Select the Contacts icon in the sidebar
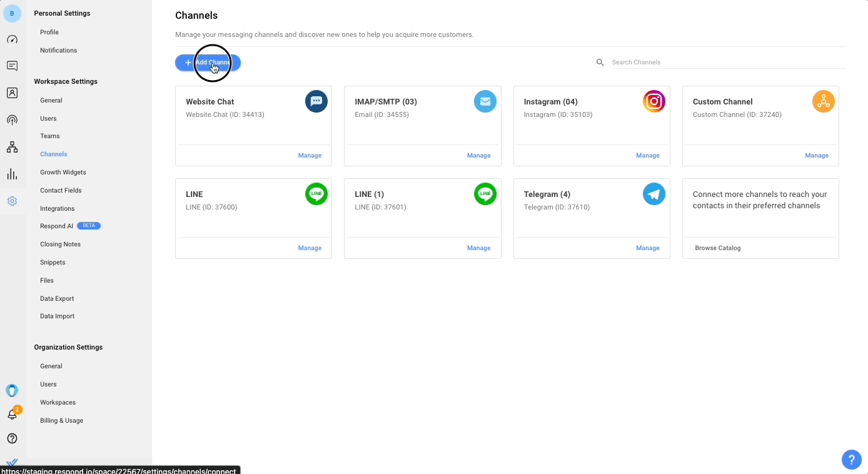Viewport: 868px width, 474px height. click(x=13, y=93)
